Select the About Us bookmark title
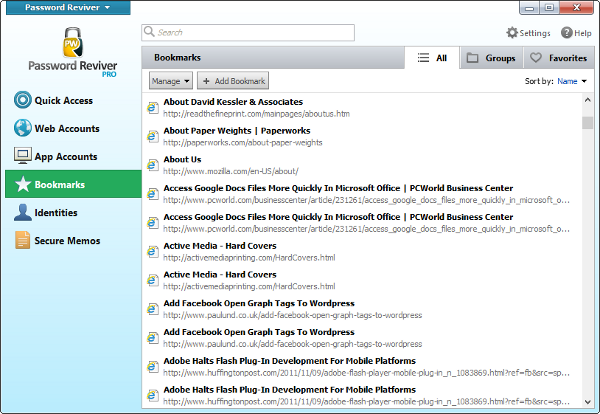Screen dimensions: 600x414 [x=182, y=159]
